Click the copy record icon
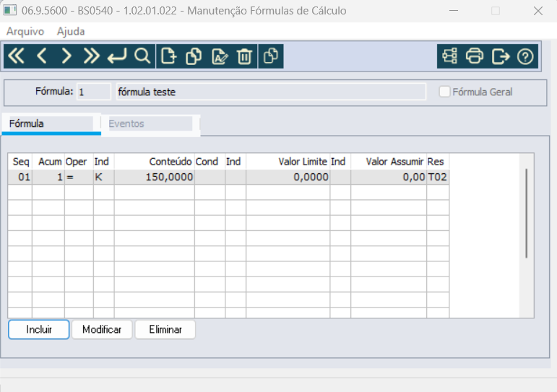 [194, 56]
